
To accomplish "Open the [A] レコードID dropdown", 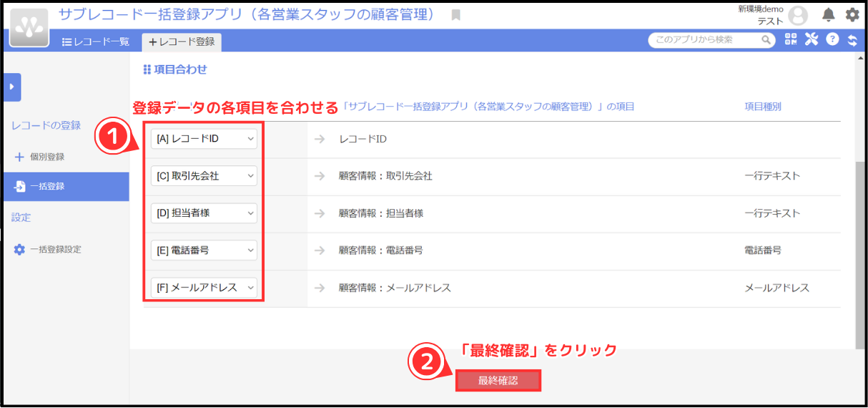I will tap(204, 139).
